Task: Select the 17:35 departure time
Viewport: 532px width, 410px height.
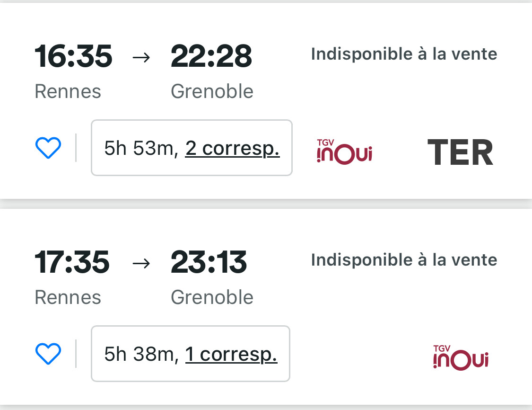Action: tap(72, 262)
